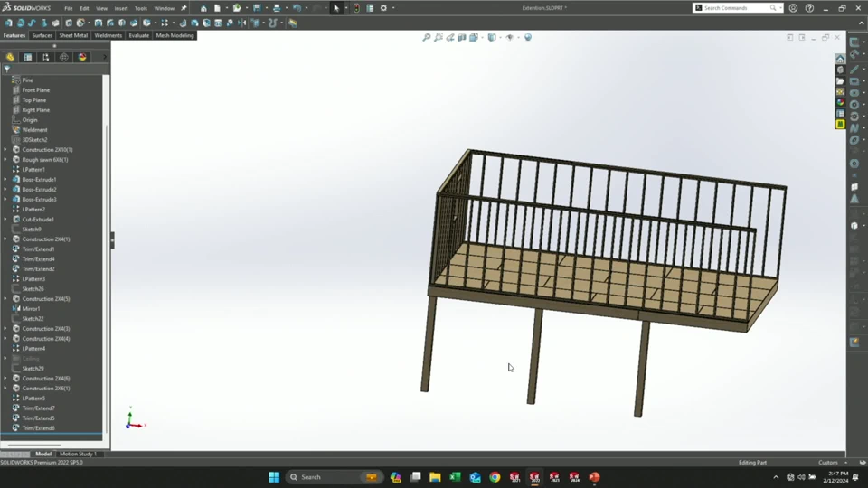
Task: Open Google Chrome from the taskbar
Action: (495, 477)
